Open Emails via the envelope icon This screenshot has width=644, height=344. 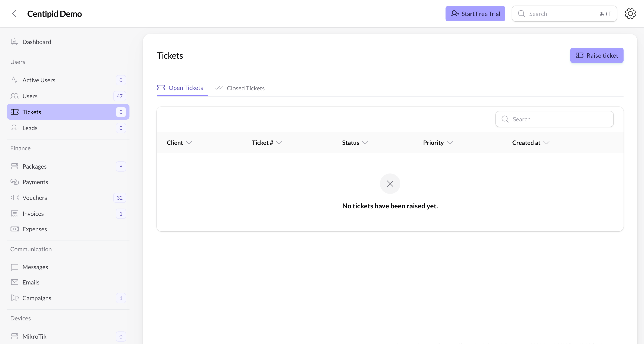point(14,282)
